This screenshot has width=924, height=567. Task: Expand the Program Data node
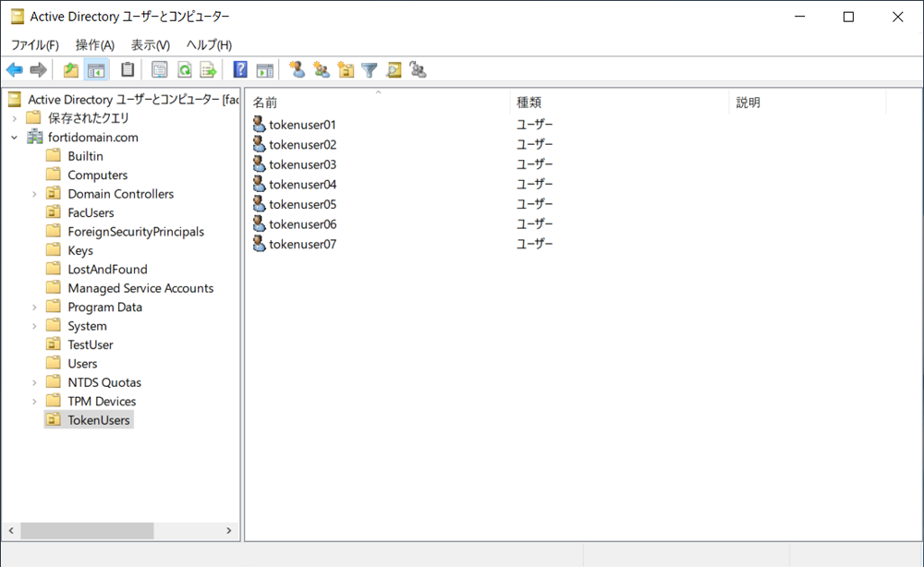click(x=34, y=308)
